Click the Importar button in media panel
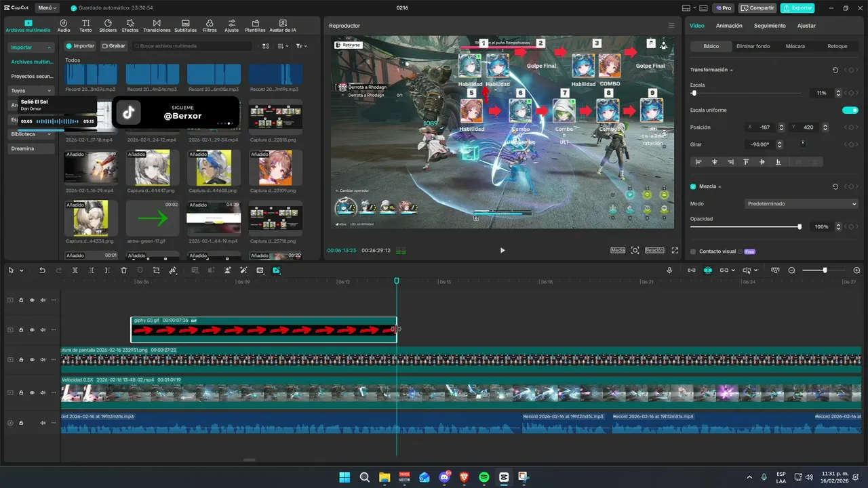868x488 pixels. click(80, 46)
